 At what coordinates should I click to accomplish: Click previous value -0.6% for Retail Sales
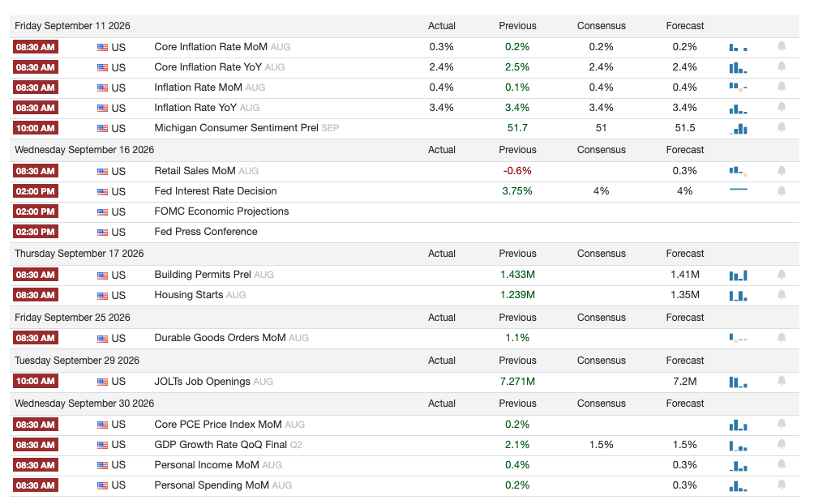517,171
